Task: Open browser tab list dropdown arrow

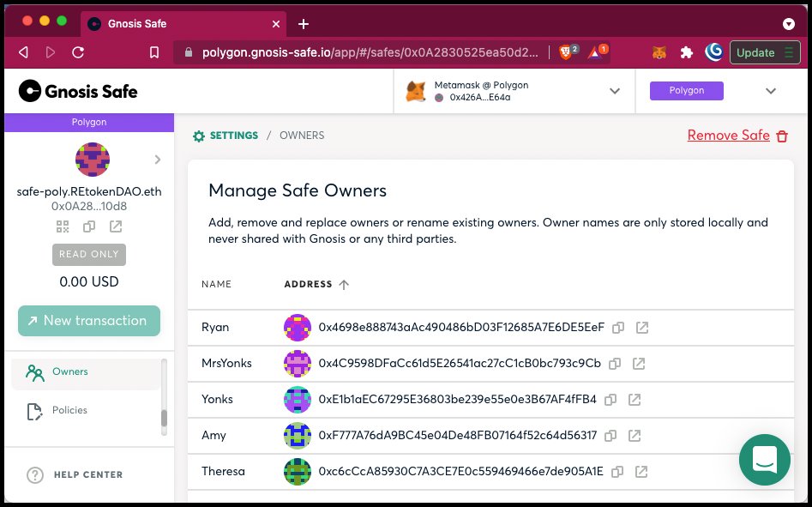Action: coord(788,24)
